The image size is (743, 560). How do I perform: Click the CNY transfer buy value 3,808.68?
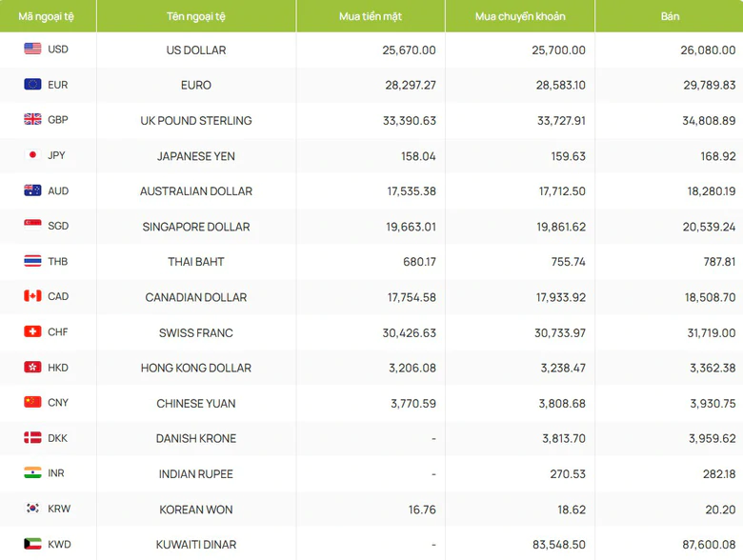pos(562,404)
